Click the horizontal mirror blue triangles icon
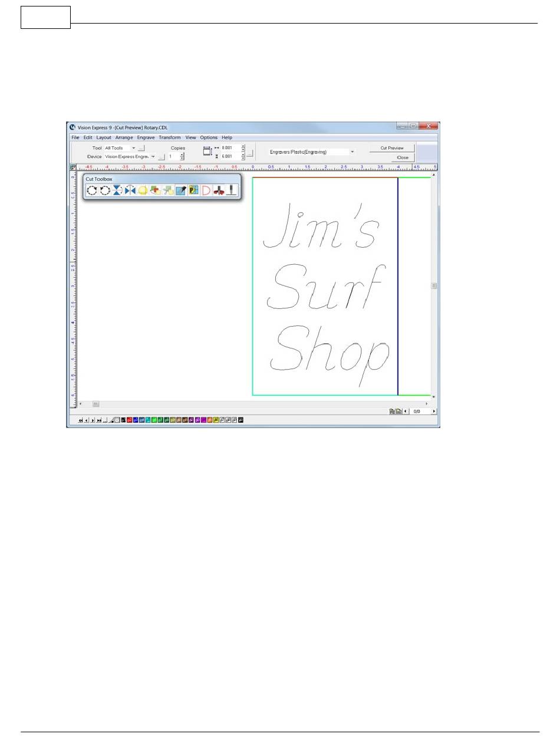The width and height of the screenshot is (560, 747). 130,190
